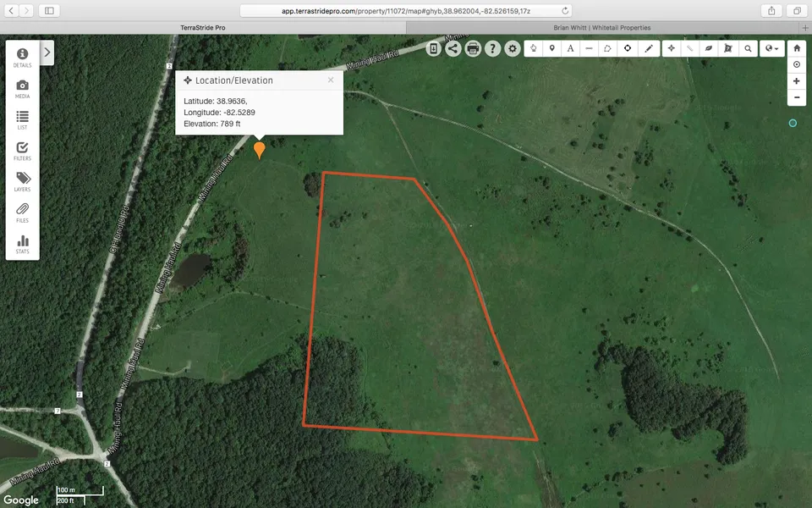Open the Media camera panel
Screen dimensions: 812x508
pos(22,89)
